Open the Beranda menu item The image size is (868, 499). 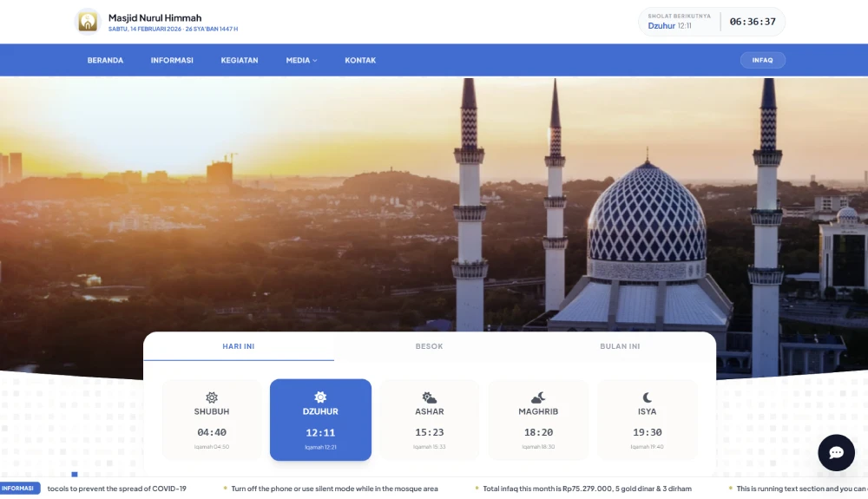click(x=105, y=61)
